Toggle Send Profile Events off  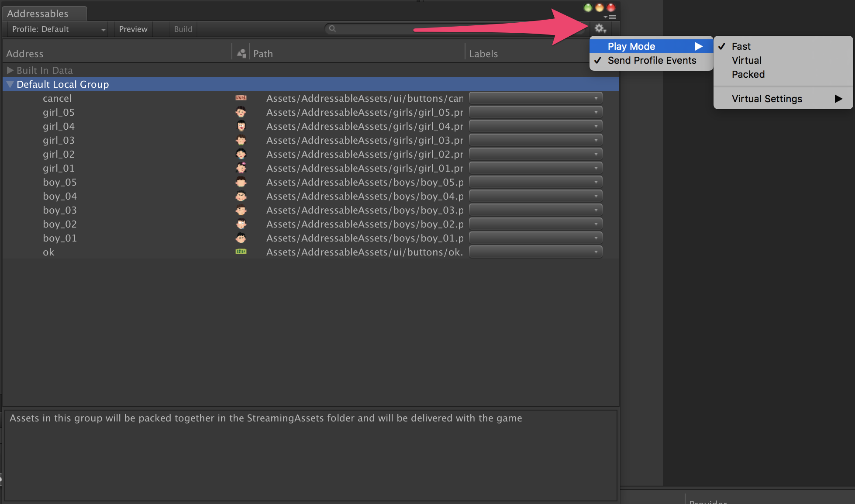(x=651, y=60)
